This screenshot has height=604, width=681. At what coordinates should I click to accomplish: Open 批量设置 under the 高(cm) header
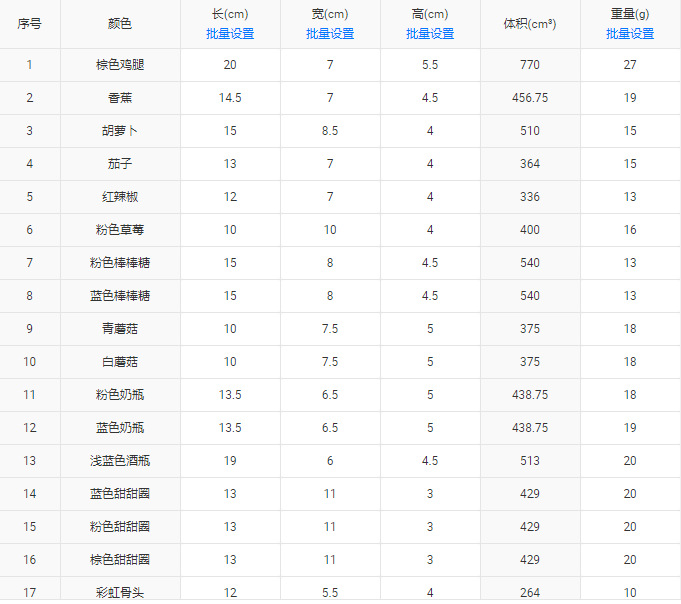[x=430, y=33]
